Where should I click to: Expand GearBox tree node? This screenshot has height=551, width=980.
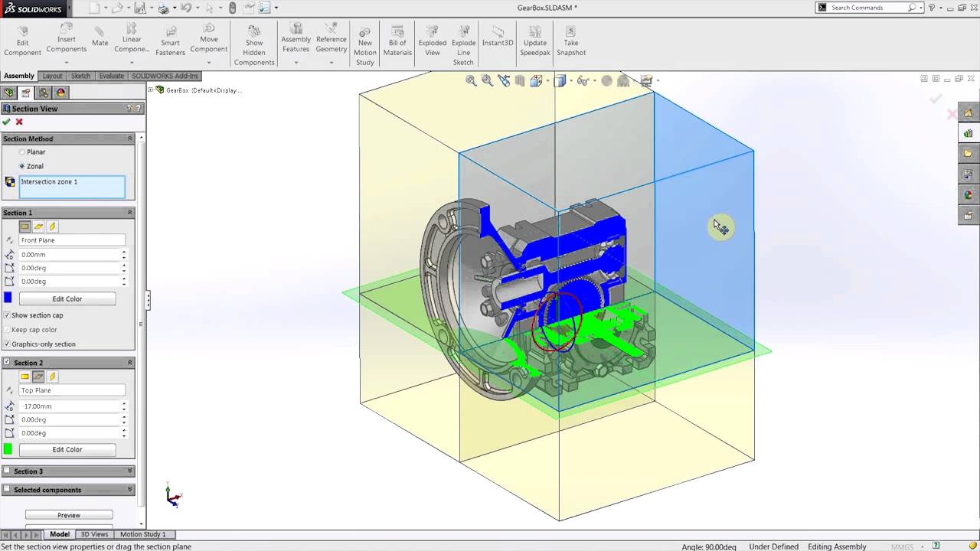[x=151, y=90]
